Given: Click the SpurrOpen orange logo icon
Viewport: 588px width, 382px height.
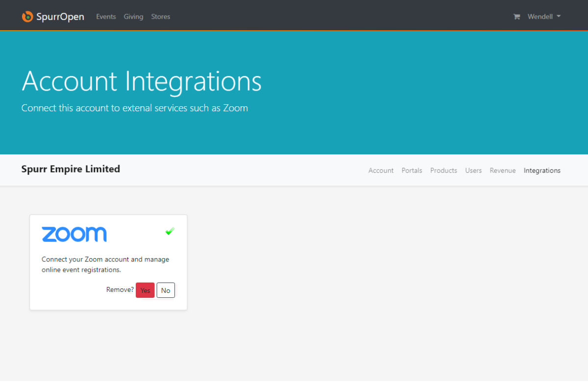Looking at the screenshot, I should coord(27,17).
